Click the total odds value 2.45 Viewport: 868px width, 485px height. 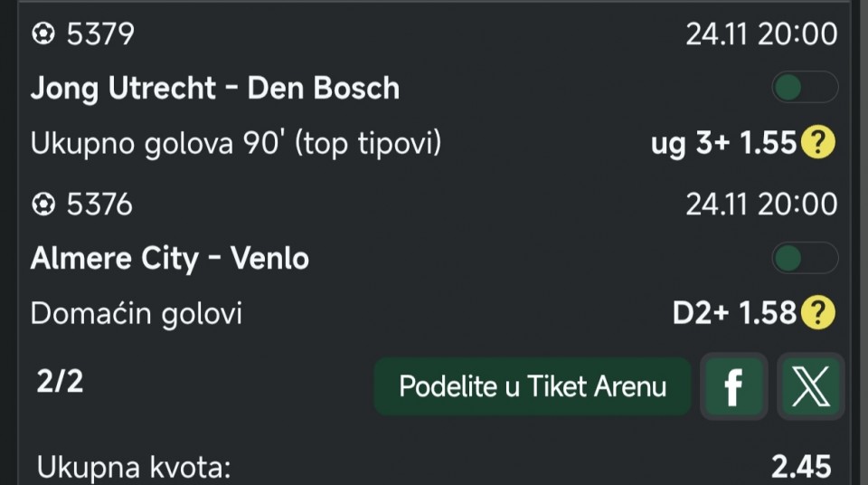coord(800,467)
